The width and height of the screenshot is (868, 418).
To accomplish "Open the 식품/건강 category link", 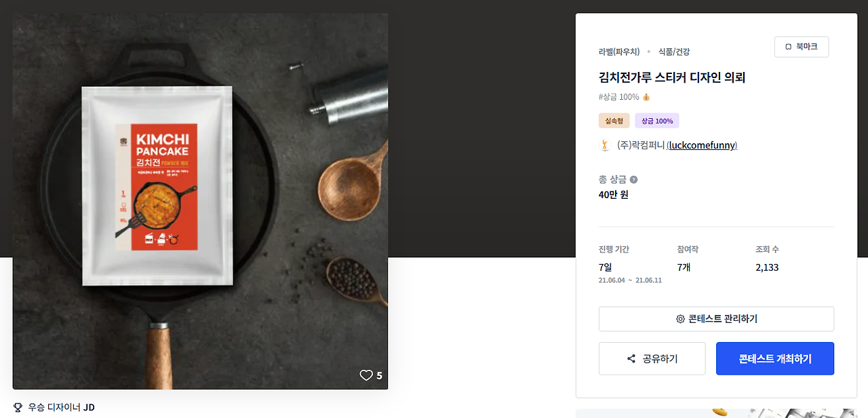I will [x=673, y=52].
